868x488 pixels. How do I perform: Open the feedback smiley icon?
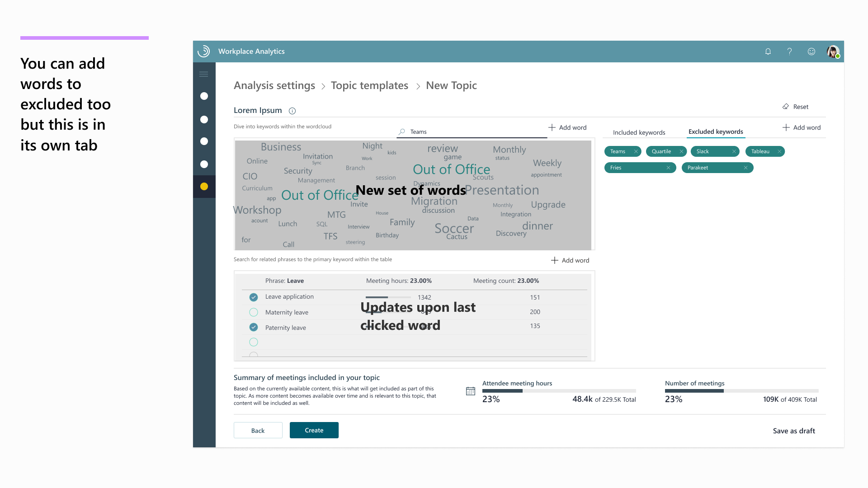(811, 52)
